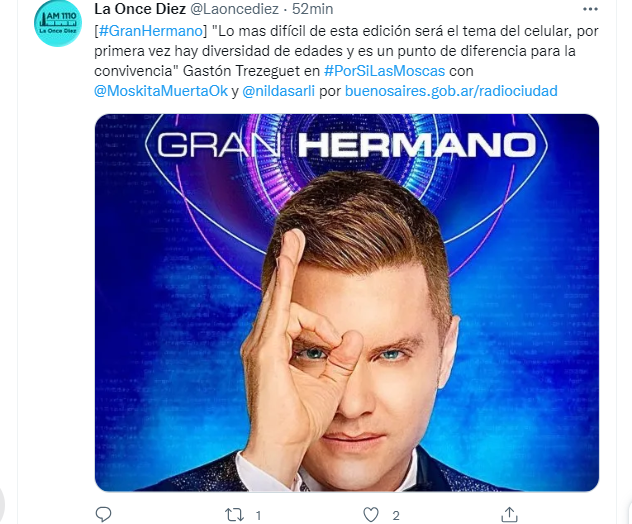Open the buenosaires.gob.ar/radiociudad link
Image resolution: width=632 pixels, height=524 pixels.
451,91
